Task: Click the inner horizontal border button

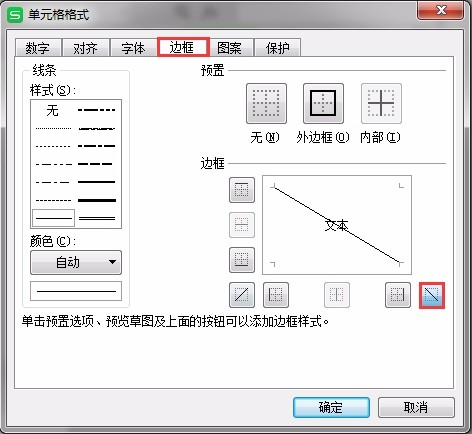Action: [x=242, y=225]
